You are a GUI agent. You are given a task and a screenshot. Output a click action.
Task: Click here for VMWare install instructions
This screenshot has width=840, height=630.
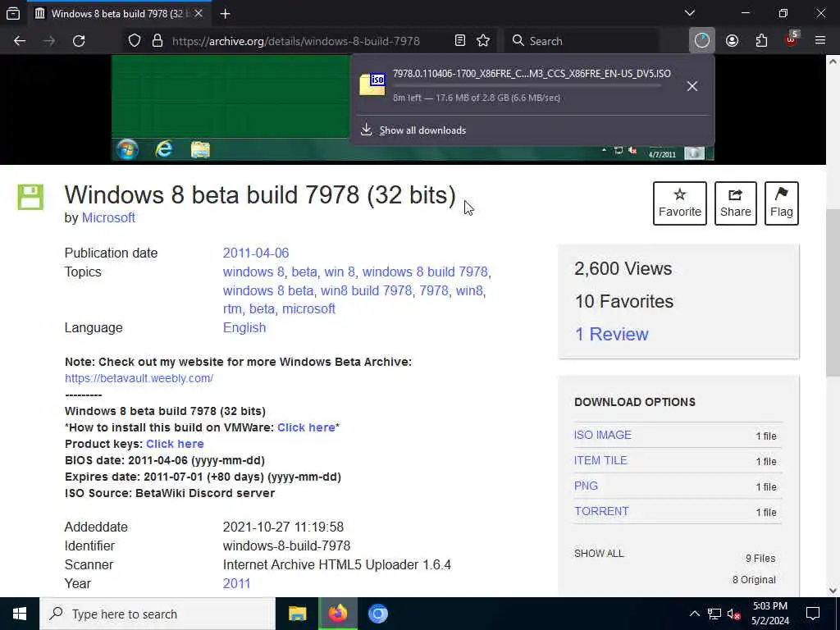click(306, 427)
